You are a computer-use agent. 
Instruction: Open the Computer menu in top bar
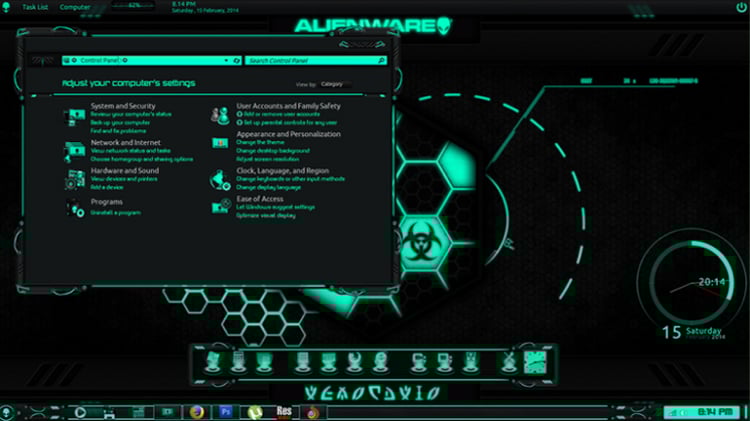[x=75, y=7]
